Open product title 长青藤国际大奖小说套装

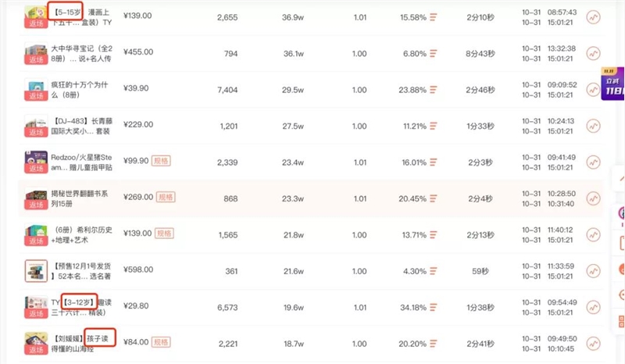pyautogui.click(x=82, y=126)
